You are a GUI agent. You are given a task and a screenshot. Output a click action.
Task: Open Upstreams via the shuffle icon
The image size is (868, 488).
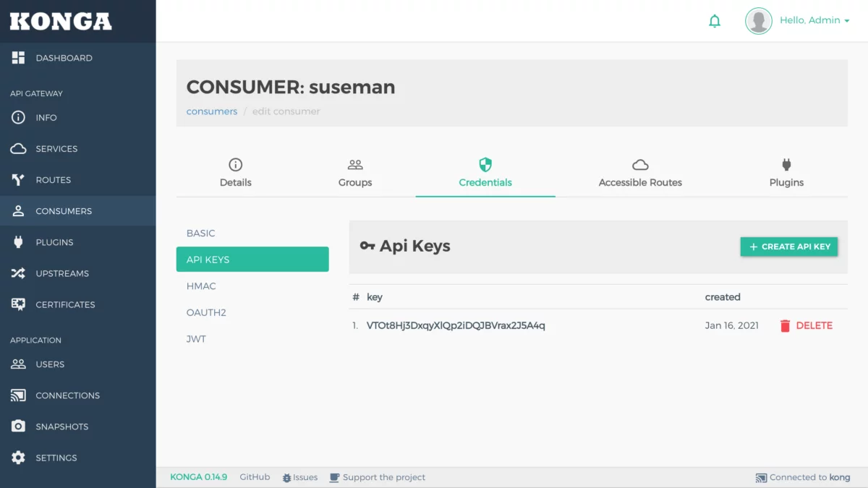click(x=18, y=273)
